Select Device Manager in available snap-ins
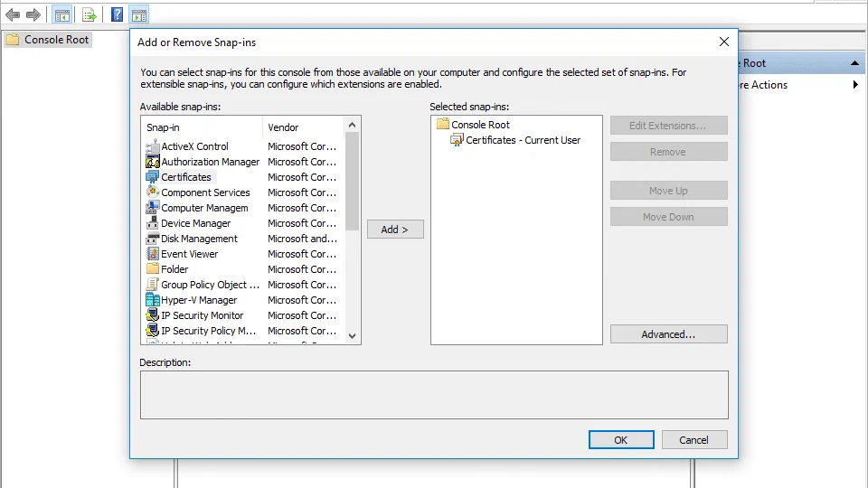The width and height of the screenshot is (868, 488). [196, 223]
